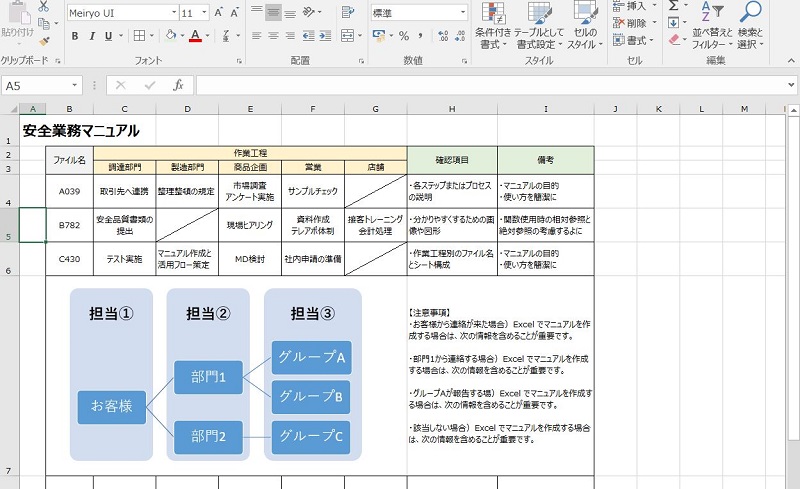Open the 標準 number format dropdown
Image resolution: width=800 pixels, height=489 pixels.
point(461,13)
